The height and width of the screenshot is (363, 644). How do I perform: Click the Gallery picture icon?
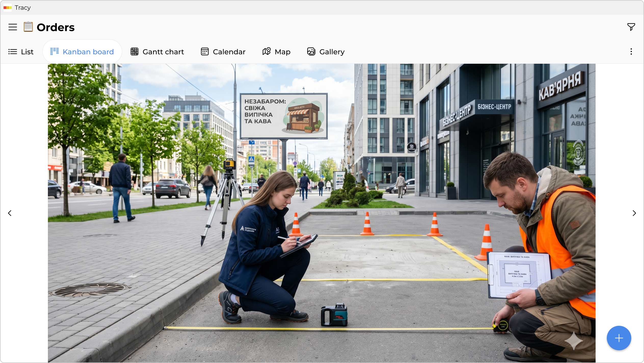311,52
